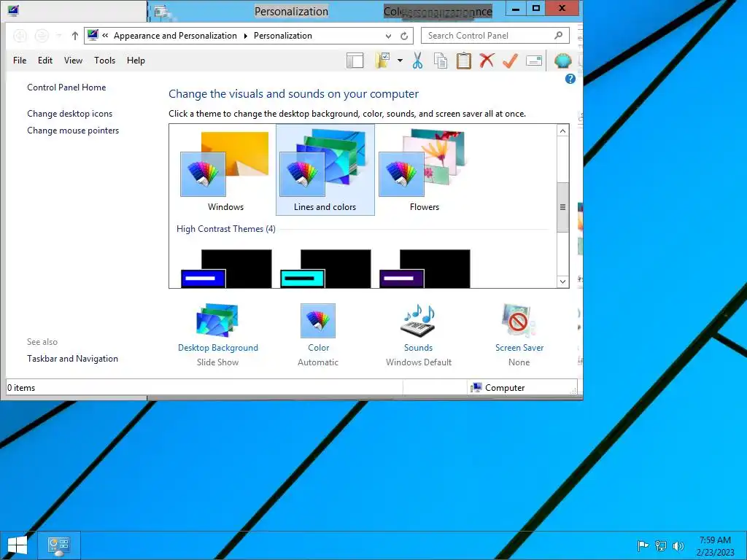The image size is (747, 560).
Task: Click the Copy toolbar icon
Action: click(x=441, y=61)
